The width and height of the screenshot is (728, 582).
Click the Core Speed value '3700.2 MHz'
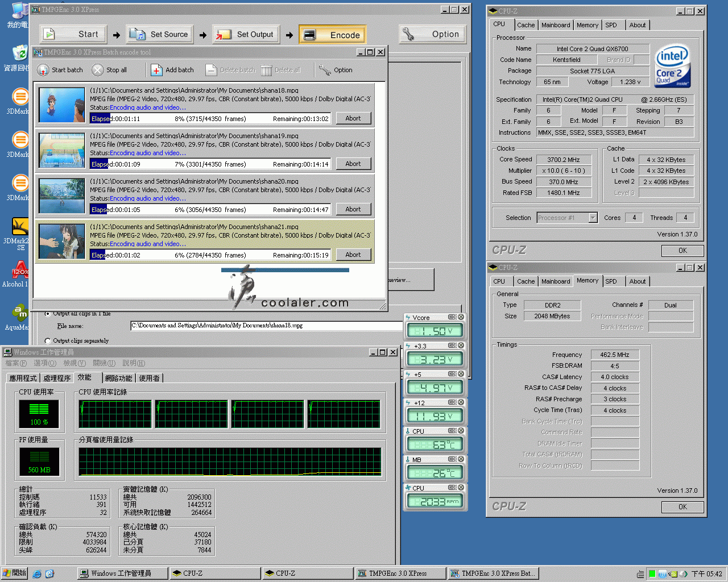click(x=563, y=160)
